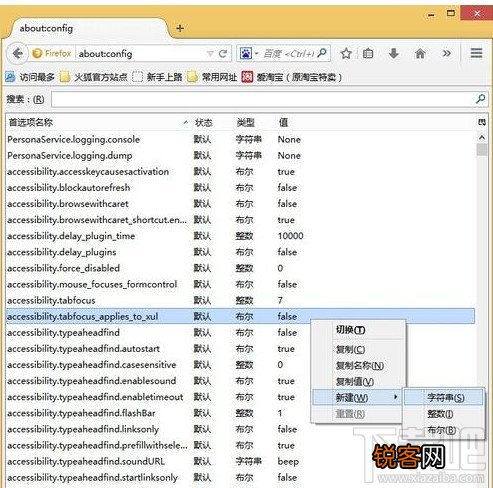The width and height of the screenshot is (493, 488).
Task: Click the search magnifier in preferences filter
Action: [480, 99]
